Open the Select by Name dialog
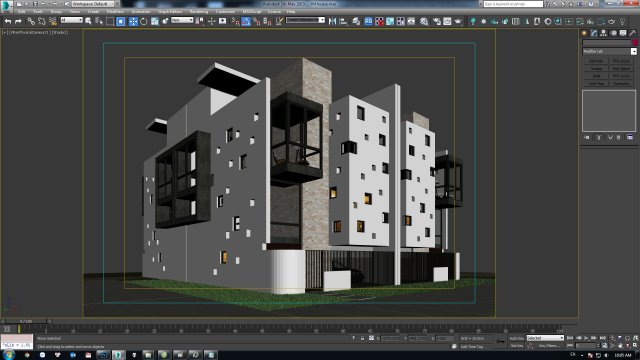Image resolution: width=640 pixels, height=360 pixels. (x=99, y=21)
